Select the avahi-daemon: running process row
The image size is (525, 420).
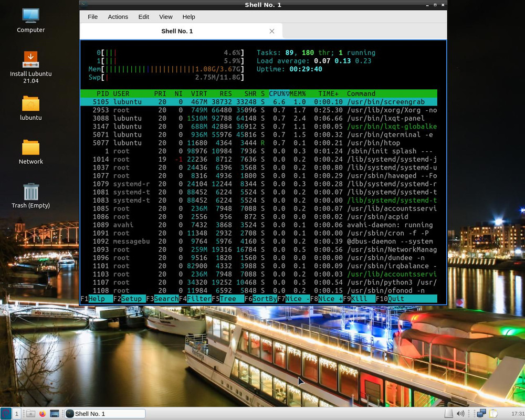258,225
